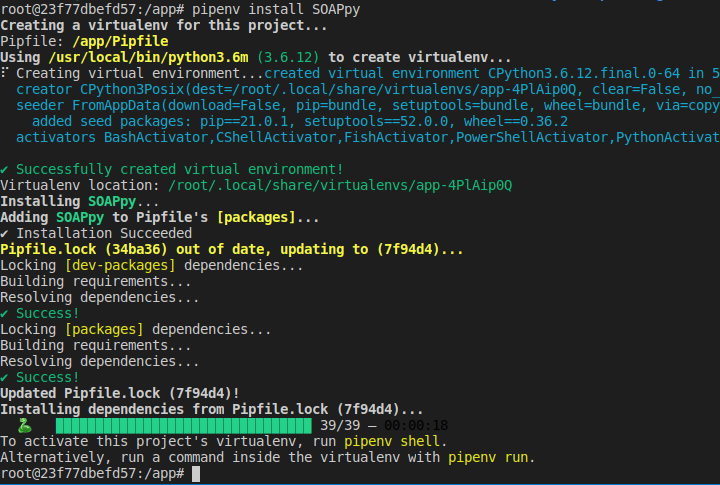This screenshot has width=720, height=485.
Task: Click the snake emoji beside the progress bar
Action: 25,425
